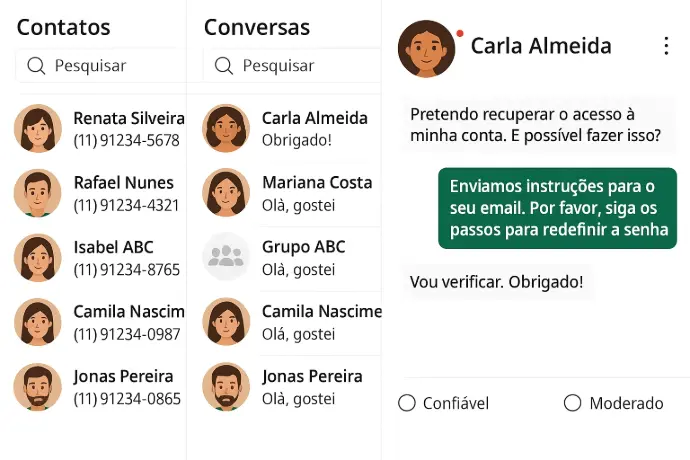Click Mariana Costa's avatar in conversations

click(x=226, y=193)
